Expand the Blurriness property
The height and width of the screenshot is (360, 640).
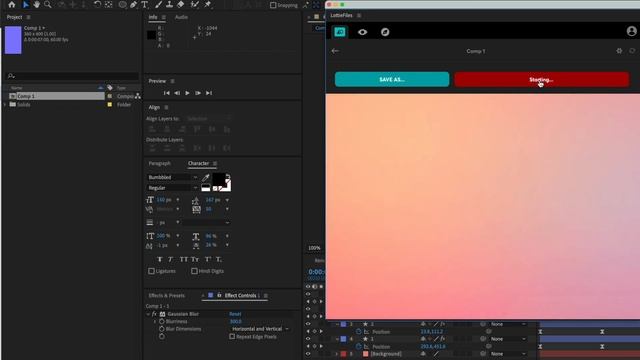pos(155,322)
